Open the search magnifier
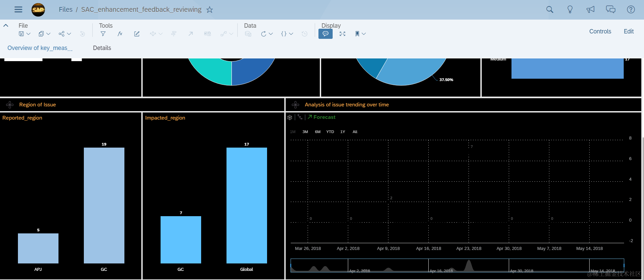Screen dimensions: 644x280 pos(550,9)
